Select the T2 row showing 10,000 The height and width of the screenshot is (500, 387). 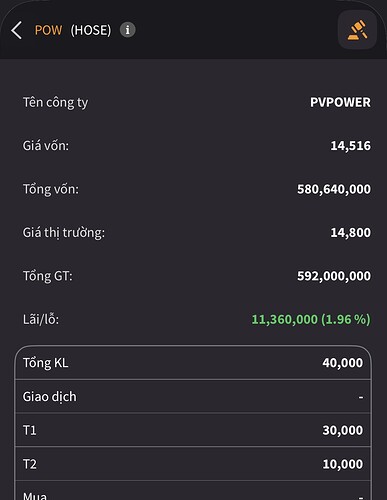click(x=193, y=464)
